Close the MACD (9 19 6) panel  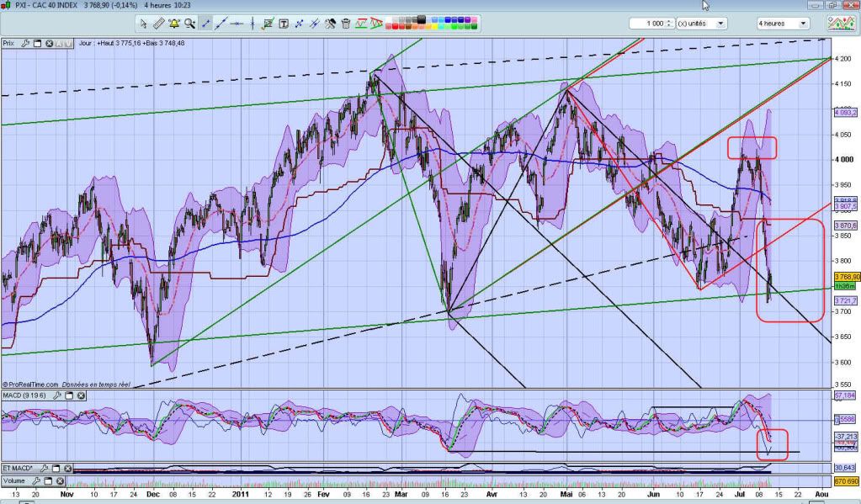(80, 395)
